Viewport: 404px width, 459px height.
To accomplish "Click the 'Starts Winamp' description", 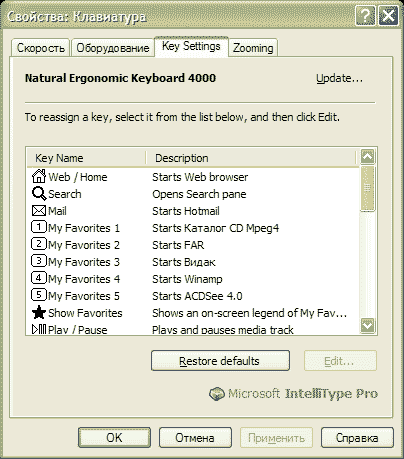I will click(x=187, y=279).
